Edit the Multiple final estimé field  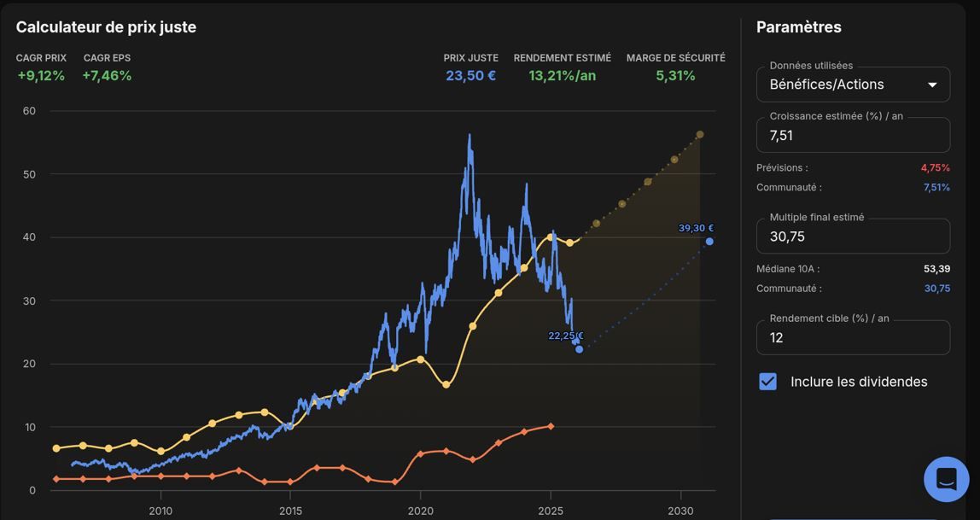pos(853,237)
